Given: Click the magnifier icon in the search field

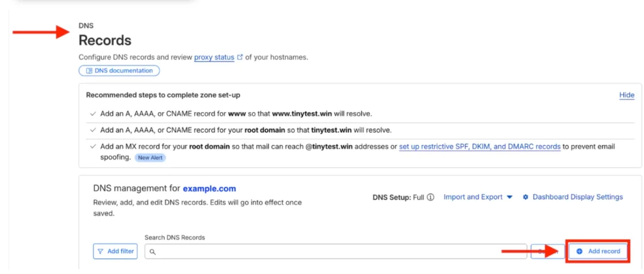Looking at the screenshot, I should point(152,252).
